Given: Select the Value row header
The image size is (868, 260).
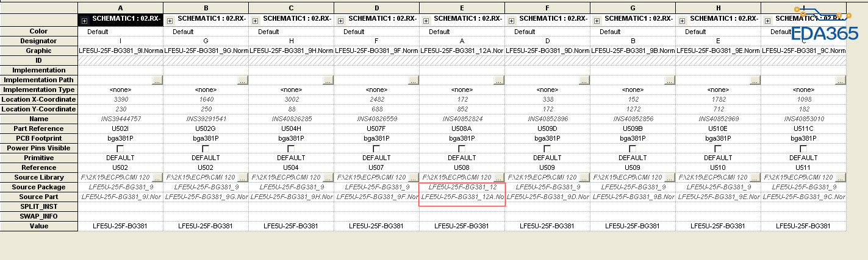Looking at the screenshot, I should coord(39,226).
